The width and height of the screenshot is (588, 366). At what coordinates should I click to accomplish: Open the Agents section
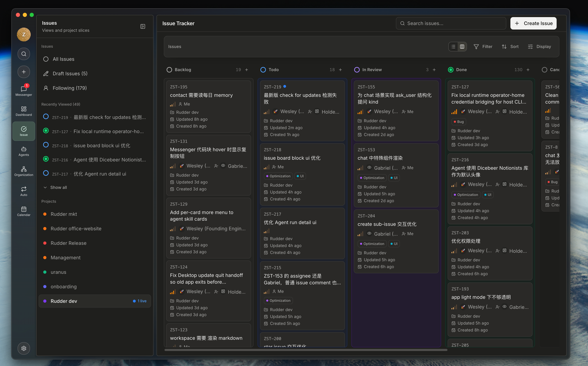point(24,151)
